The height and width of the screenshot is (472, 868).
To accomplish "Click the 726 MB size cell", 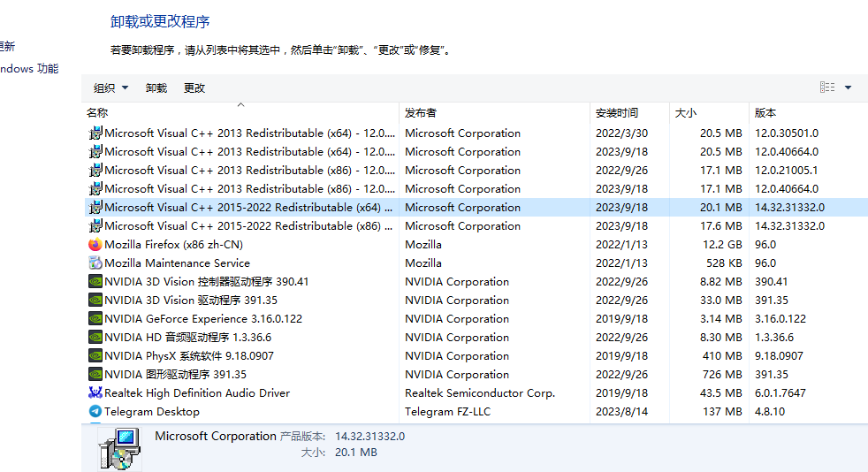I will pos(722,375).
